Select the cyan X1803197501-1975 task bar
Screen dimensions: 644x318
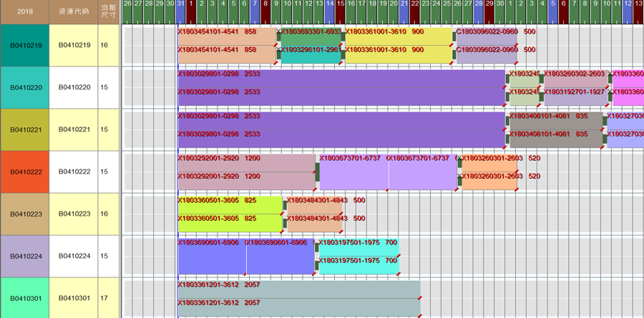pos(358,256)
